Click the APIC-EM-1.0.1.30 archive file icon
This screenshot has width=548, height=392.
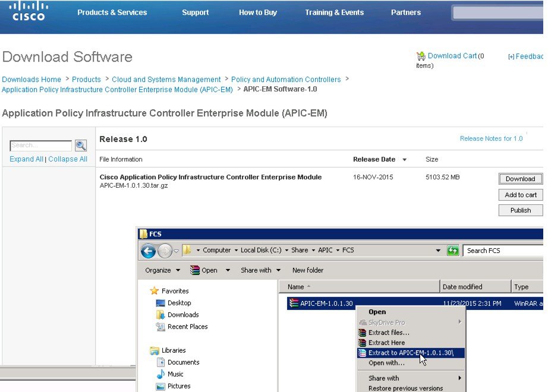click(294, 304)
